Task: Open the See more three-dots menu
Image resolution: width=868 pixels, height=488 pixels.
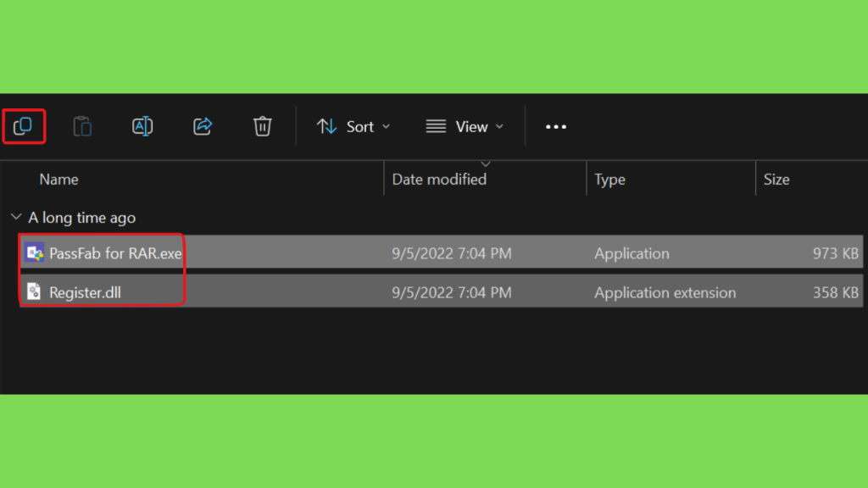Action: 556,127
